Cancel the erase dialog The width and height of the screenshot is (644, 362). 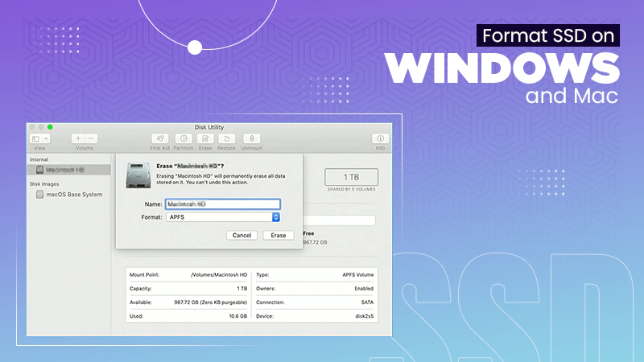click(x=242, y=235)
